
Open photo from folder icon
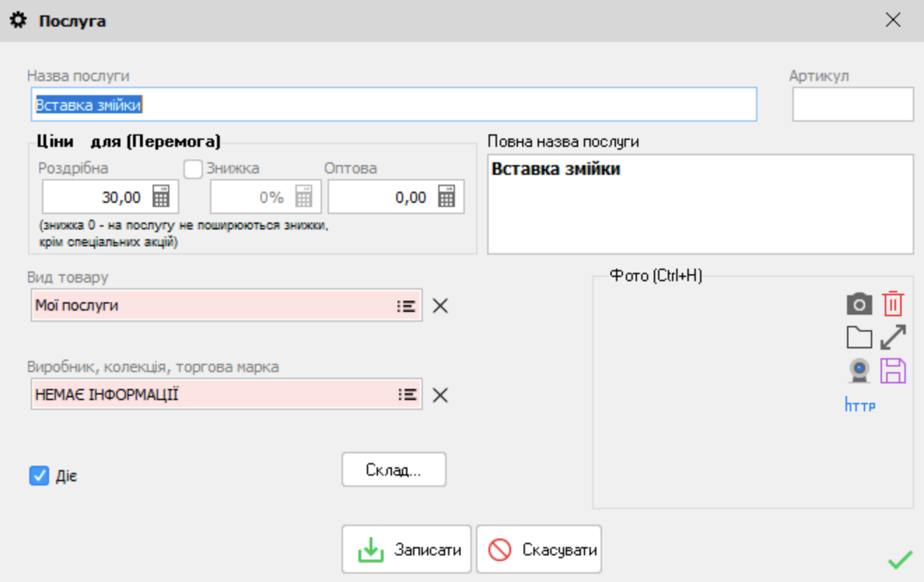(859, 338)
